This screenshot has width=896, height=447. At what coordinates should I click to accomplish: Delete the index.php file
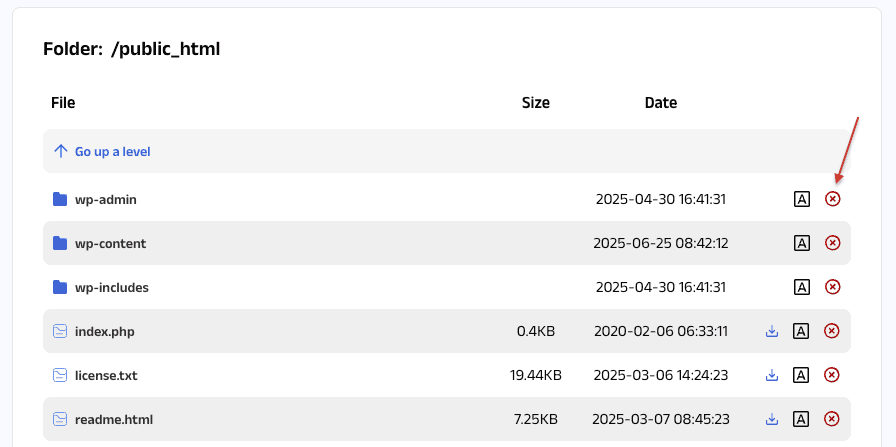coord(832,331)
